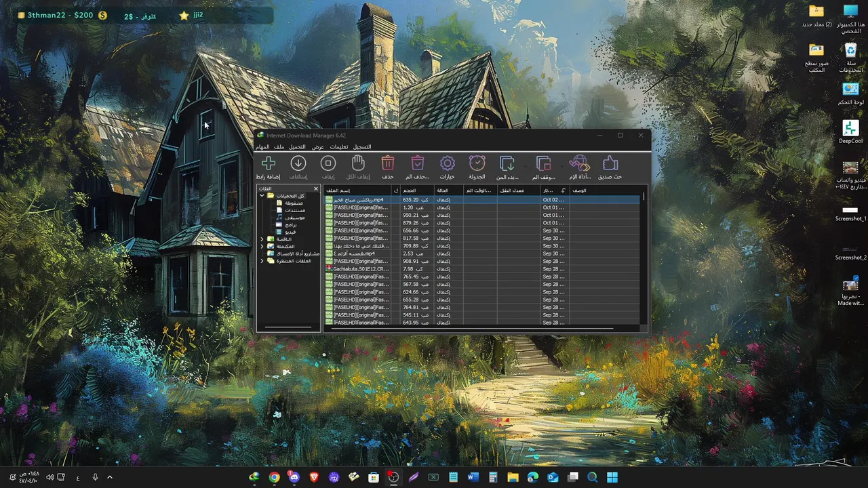
Task: Click the size cell 765.45
Action: pos(416,277)
